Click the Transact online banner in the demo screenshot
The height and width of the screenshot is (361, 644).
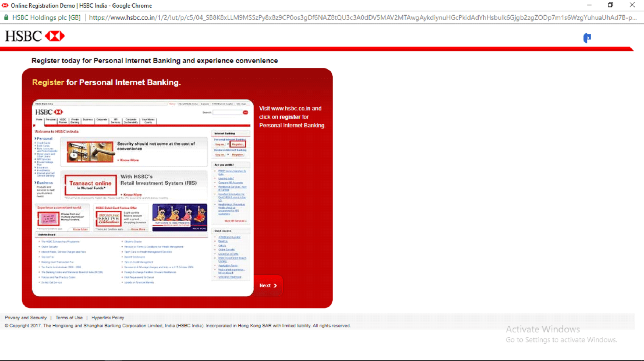pyautogui.click(x=90, y=185)
